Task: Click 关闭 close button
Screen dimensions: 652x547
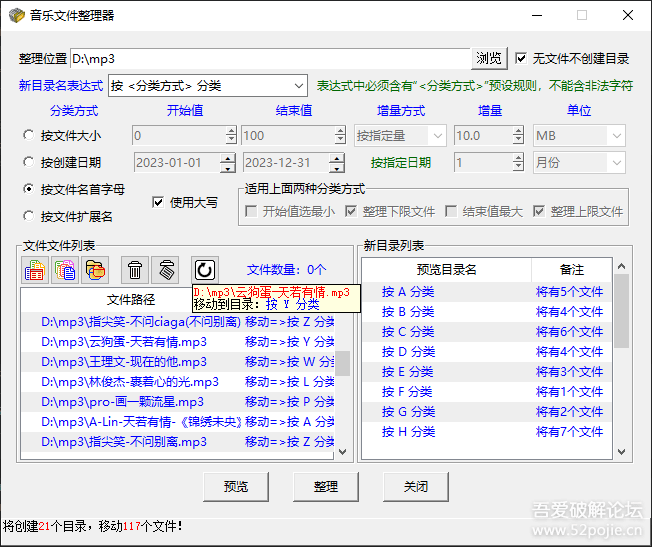Action: click(x=415, y=486)
